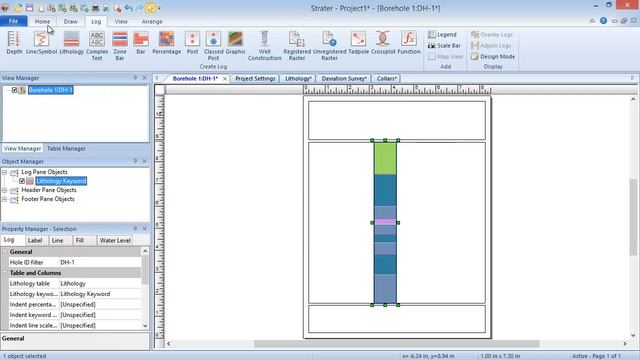Viewport: 640px width, 360px height.
Task: Create a Line/Symbol log
Action: pos(41,42)
